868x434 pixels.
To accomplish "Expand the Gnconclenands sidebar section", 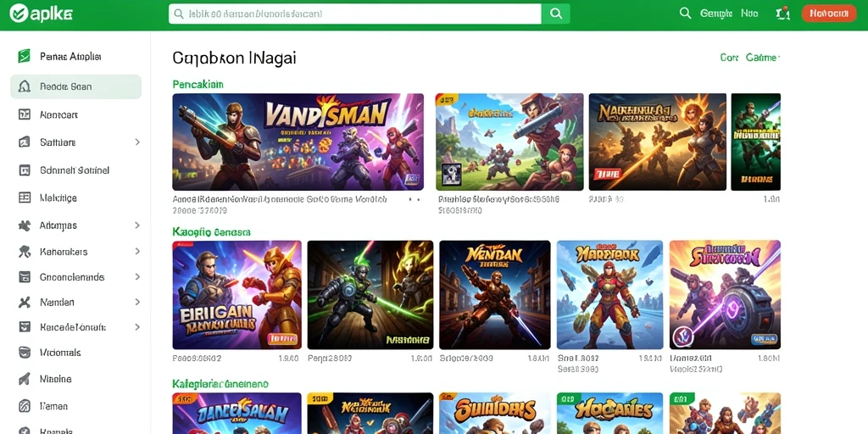I will (x=137, y=277).
